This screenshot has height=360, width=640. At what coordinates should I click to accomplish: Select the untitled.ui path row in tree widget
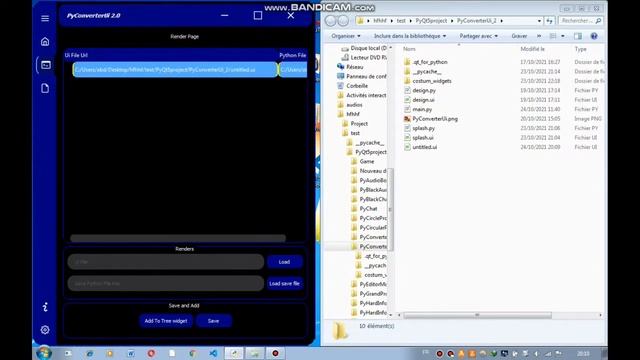(x=175, y=69)
